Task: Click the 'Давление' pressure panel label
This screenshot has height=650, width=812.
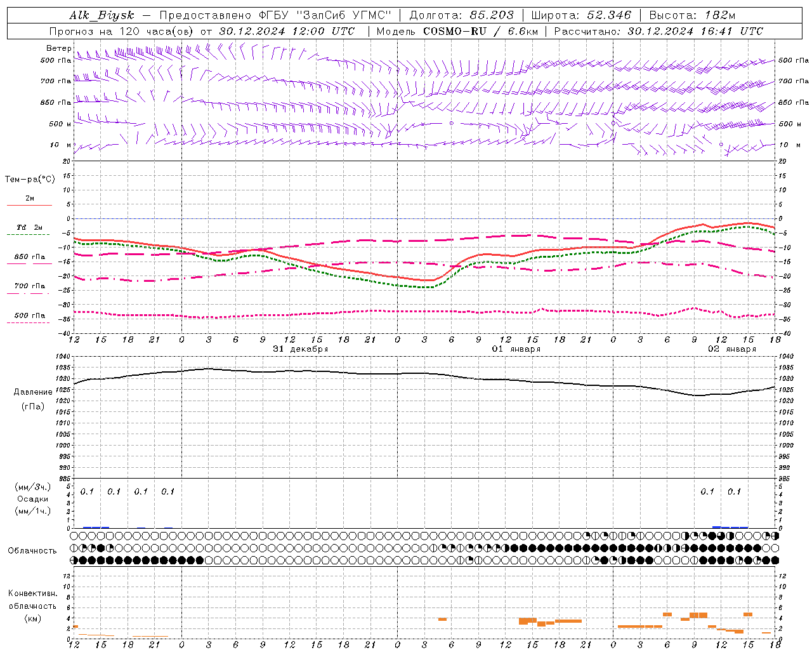Action: pos(33,392)
